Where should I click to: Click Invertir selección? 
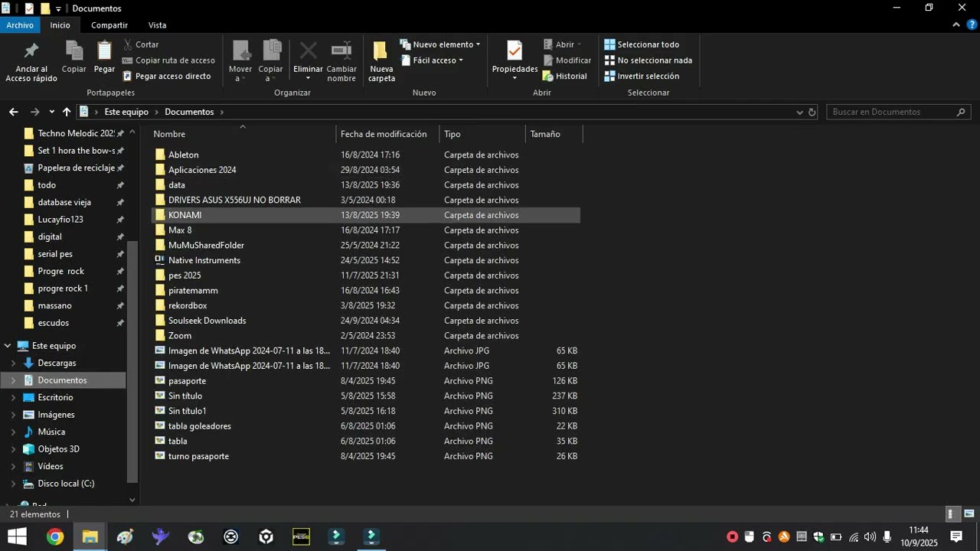click(642, 77)
